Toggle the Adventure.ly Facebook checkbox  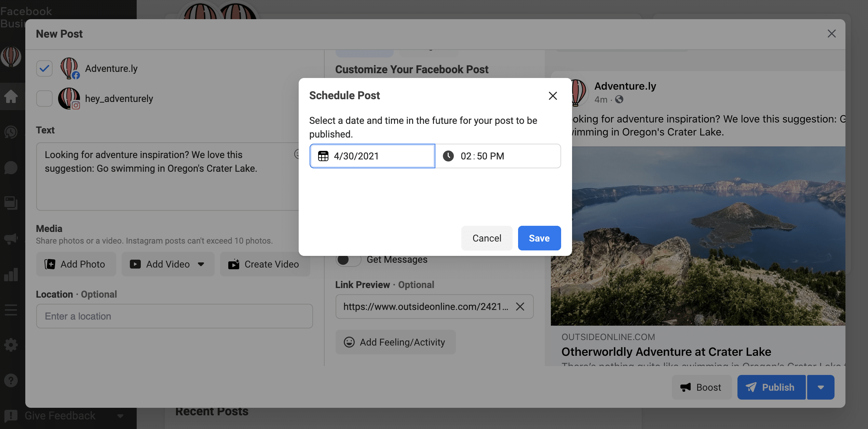click(x=44, y=68)
